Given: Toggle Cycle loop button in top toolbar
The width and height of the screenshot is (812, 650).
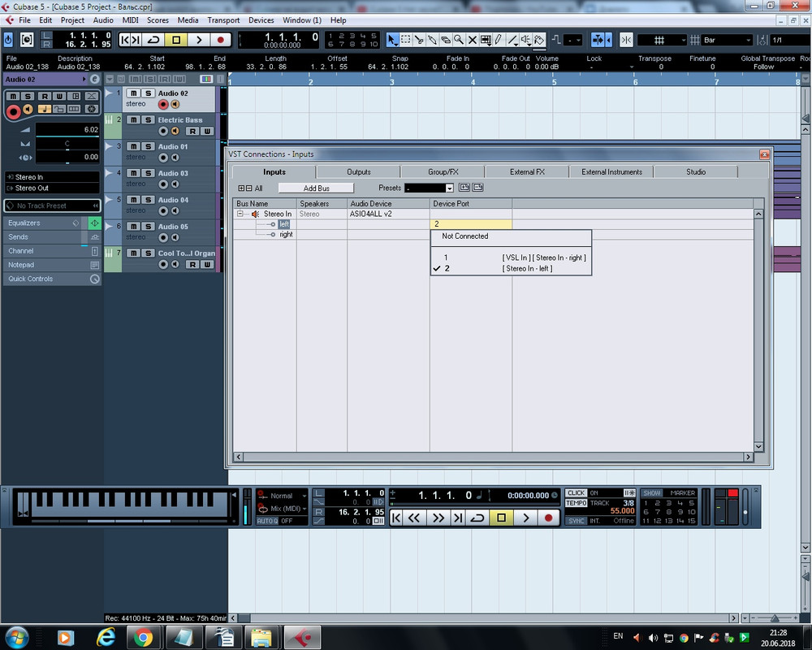Looking at the screenshot, I should pos(153,40).
